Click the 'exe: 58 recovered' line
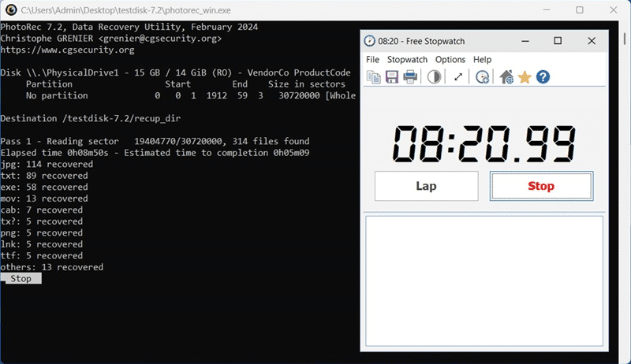 tap(44, 188)
